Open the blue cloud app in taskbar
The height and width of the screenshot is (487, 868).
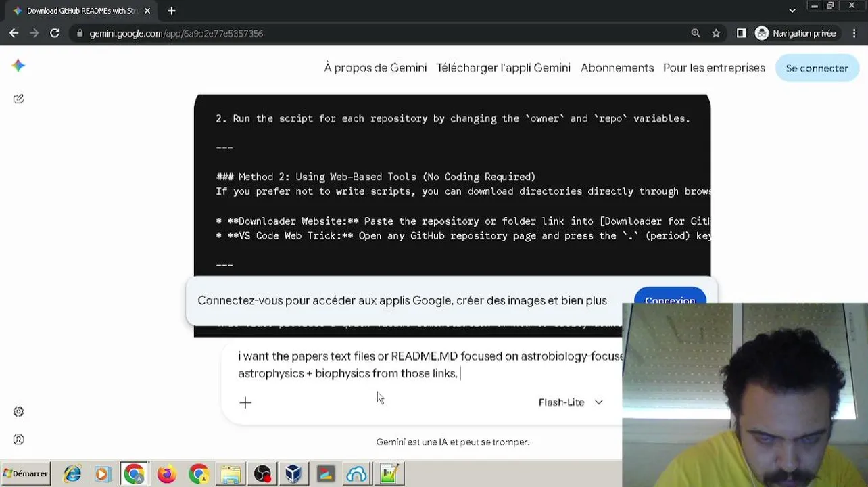356,474
